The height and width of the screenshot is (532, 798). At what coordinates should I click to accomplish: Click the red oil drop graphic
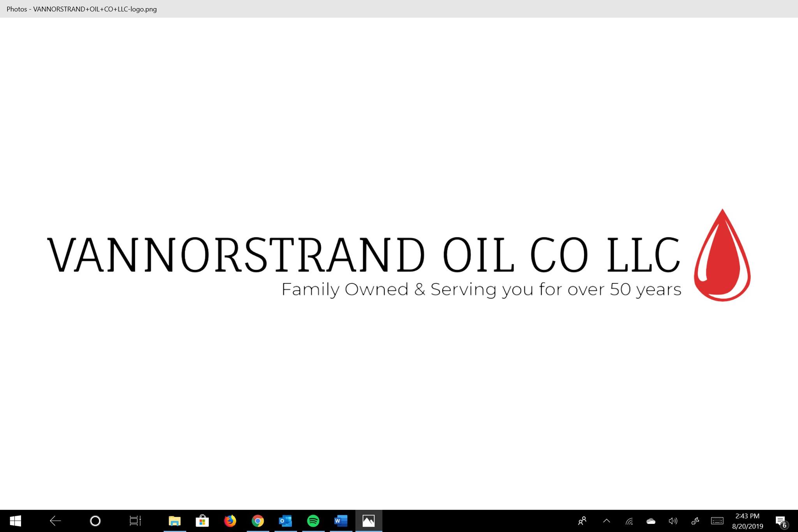[722, 255]
